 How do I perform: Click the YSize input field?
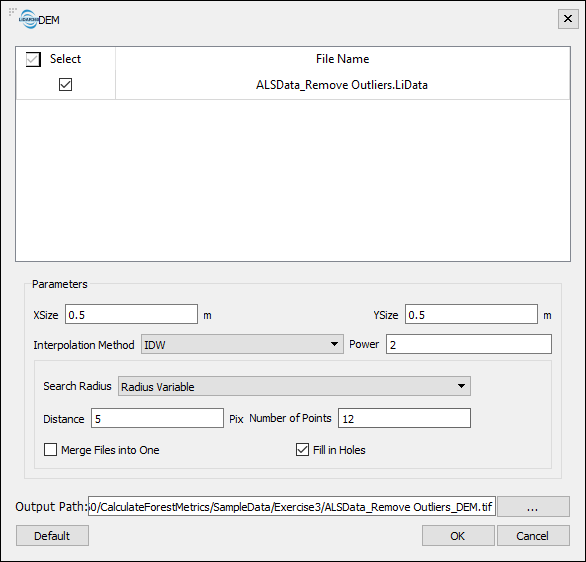click(x=471, y=314)
